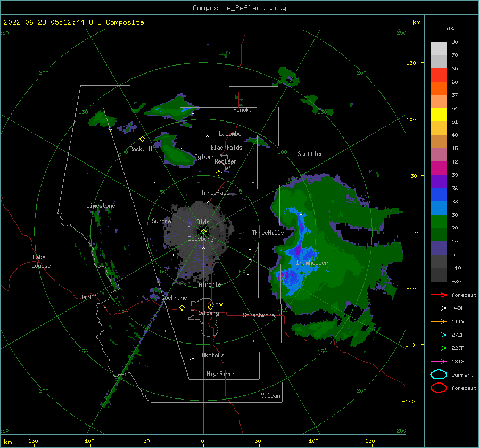Click the 150 tick on right axis

tap(411, 63)
